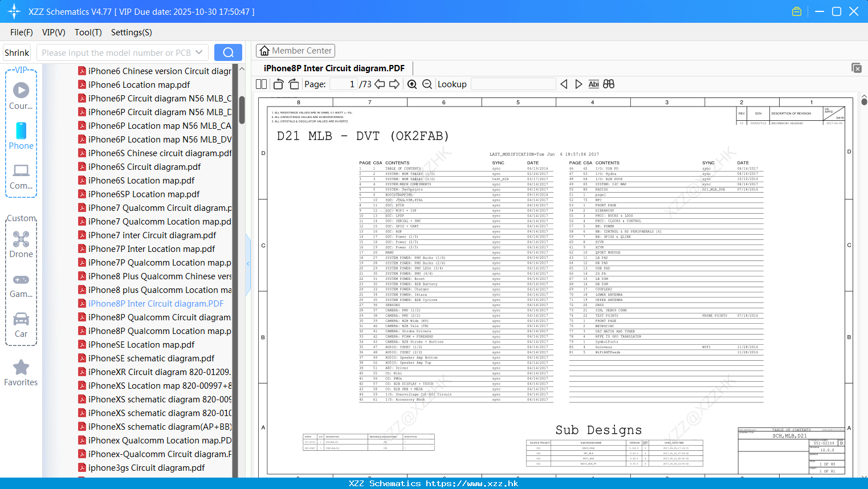Screen dimensions: 868x489
Task: Open binoculars search tool
Action: click(x=609, y=84)
